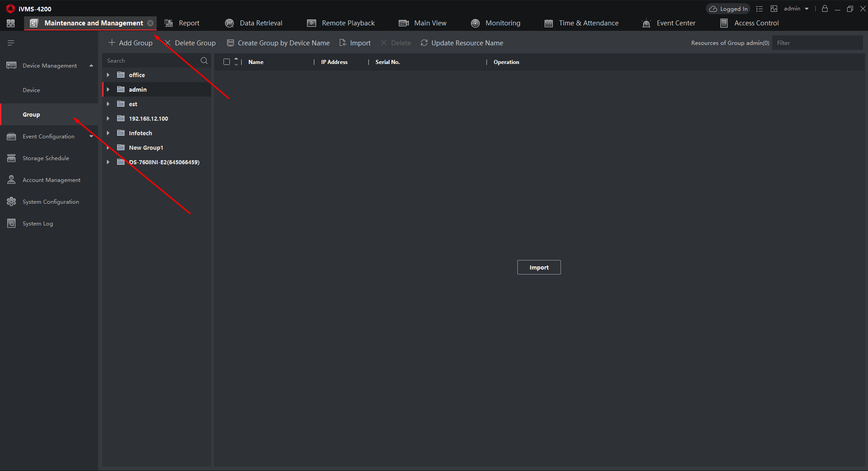
Task: Click Update Resource Name refresh icon
Action: (424, 43)
